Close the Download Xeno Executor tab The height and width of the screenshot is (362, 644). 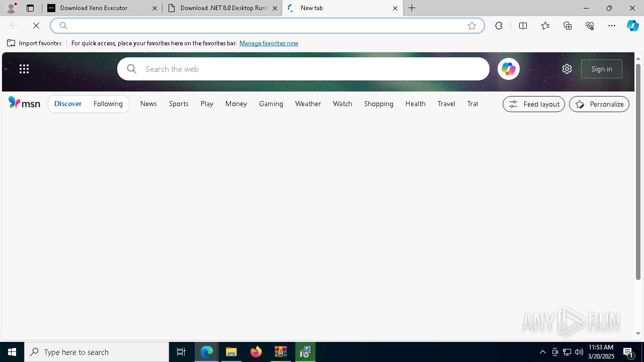coord(155,8)
